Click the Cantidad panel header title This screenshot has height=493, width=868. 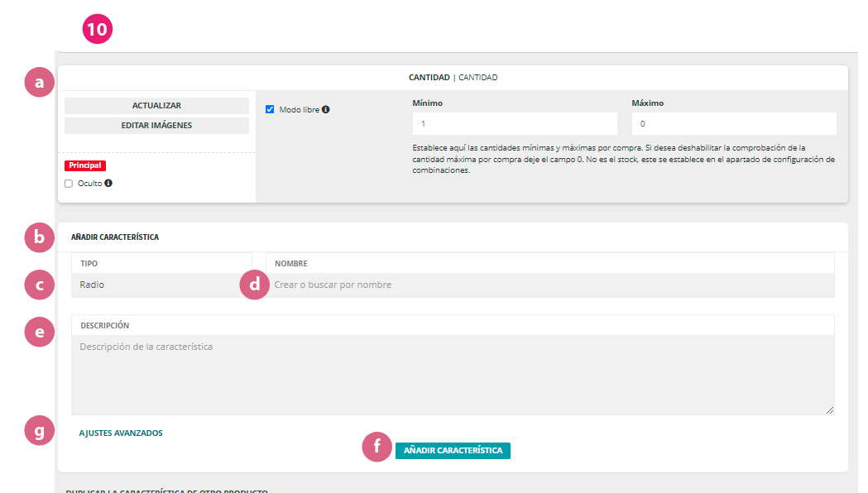(x=453, y=78)
